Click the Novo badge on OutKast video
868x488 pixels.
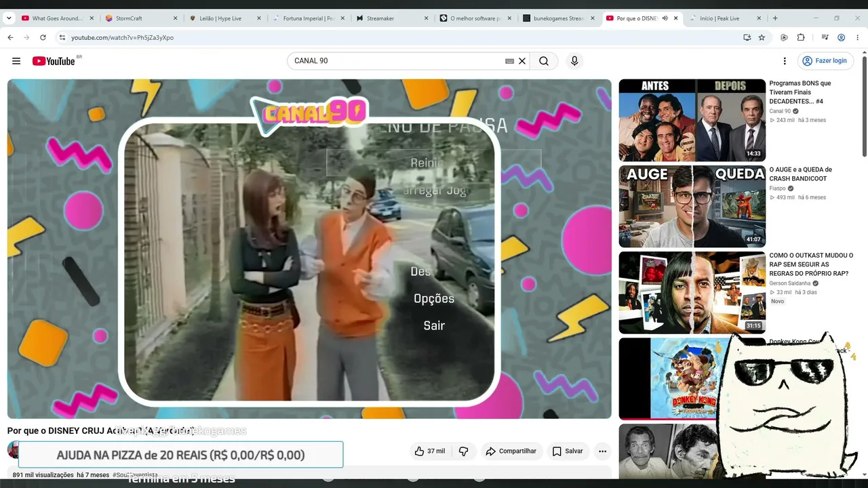(777, 302)
